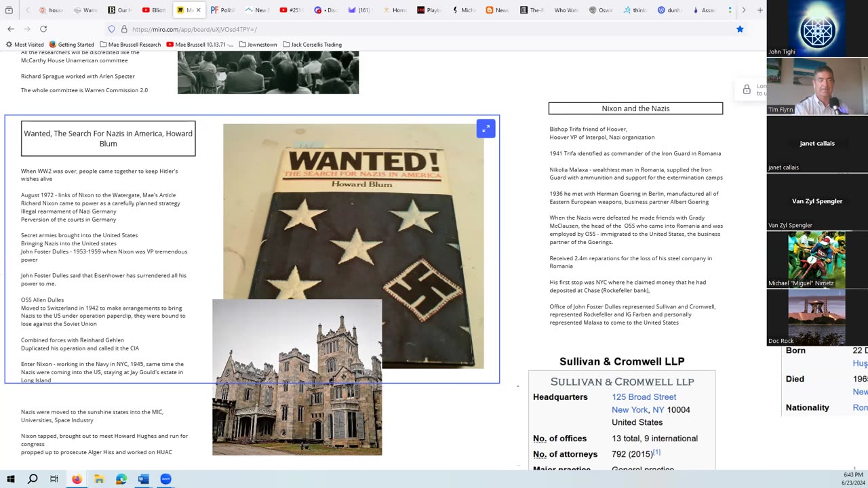The height and width of the screenshot is (488, 868).
Task: Click the lock icon at the board's right edge
Action: point(747,89)
